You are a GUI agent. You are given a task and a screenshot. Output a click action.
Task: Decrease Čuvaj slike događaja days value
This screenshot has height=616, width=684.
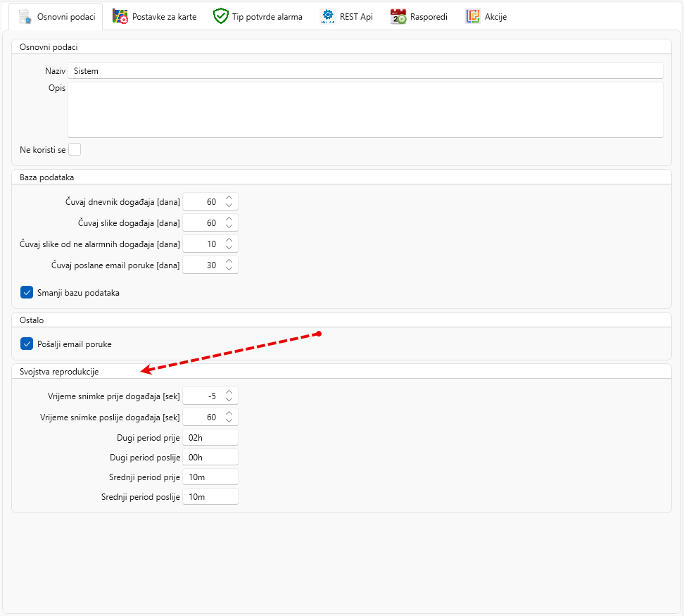point(229,227)
